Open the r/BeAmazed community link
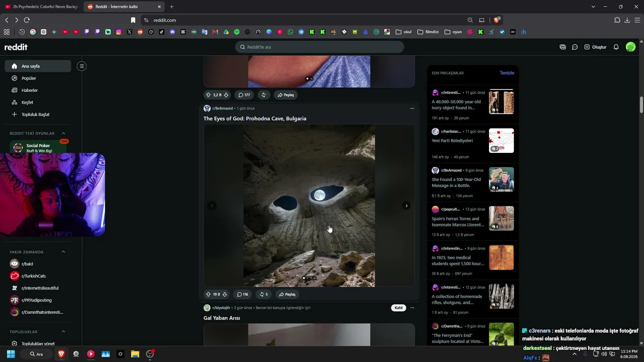 click(222, 108)
